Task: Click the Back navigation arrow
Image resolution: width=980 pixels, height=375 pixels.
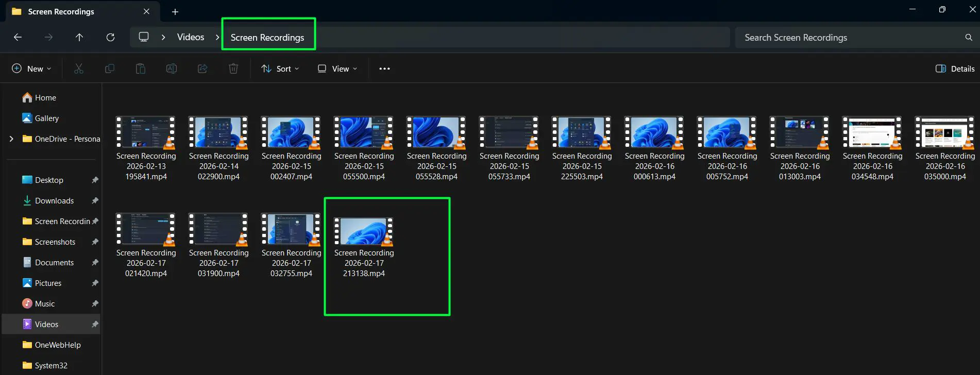Action: coord(18,37)
